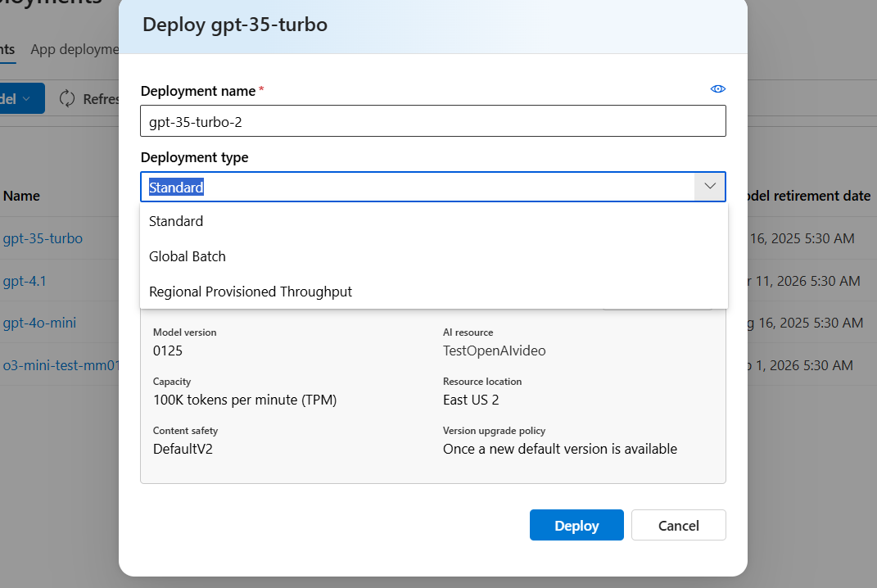
Task: Click the 16, 2025 5:30 AM date in gpt-35-turbo row
Action: point(802,238)
